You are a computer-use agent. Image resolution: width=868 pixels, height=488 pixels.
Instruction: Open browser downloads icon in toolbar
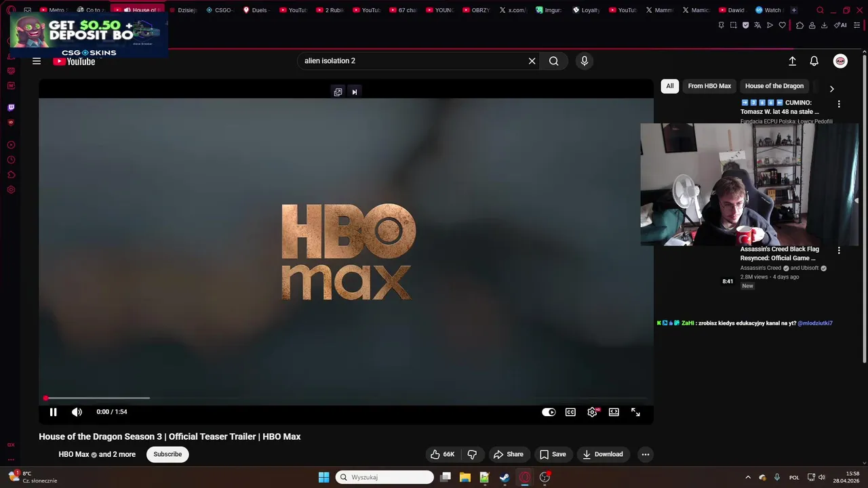824,25
